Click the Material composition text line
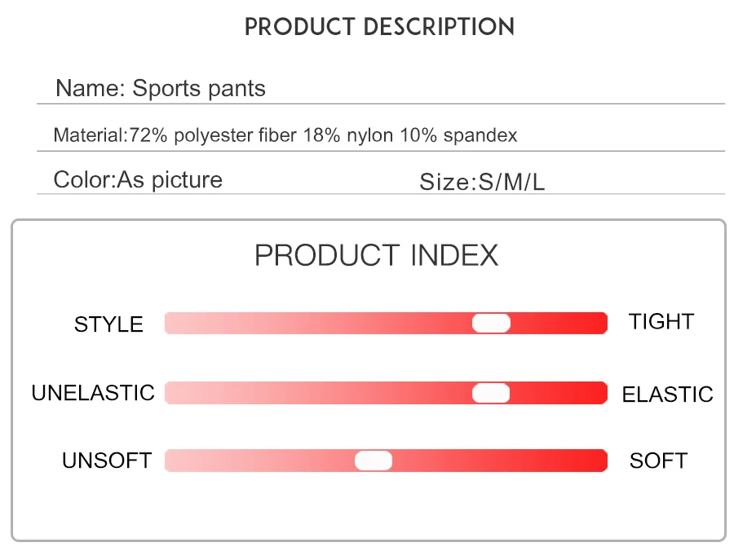734x560 pixels. (x=285, y=135)
